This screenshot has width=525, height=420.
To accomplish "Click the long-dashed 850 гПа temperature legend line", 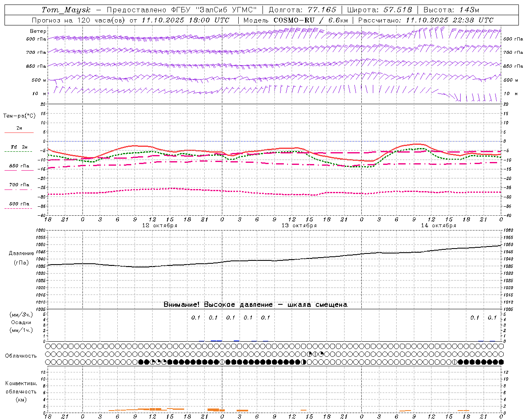I will pyautogui.click(x=19, y=170).
